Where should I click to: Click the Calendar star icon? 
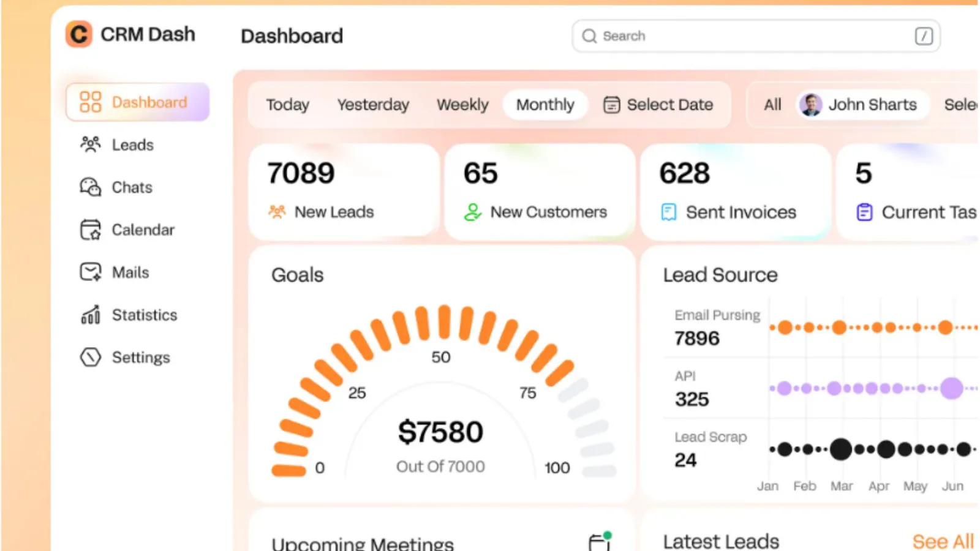pyautogui.click(x=91, y=230)
